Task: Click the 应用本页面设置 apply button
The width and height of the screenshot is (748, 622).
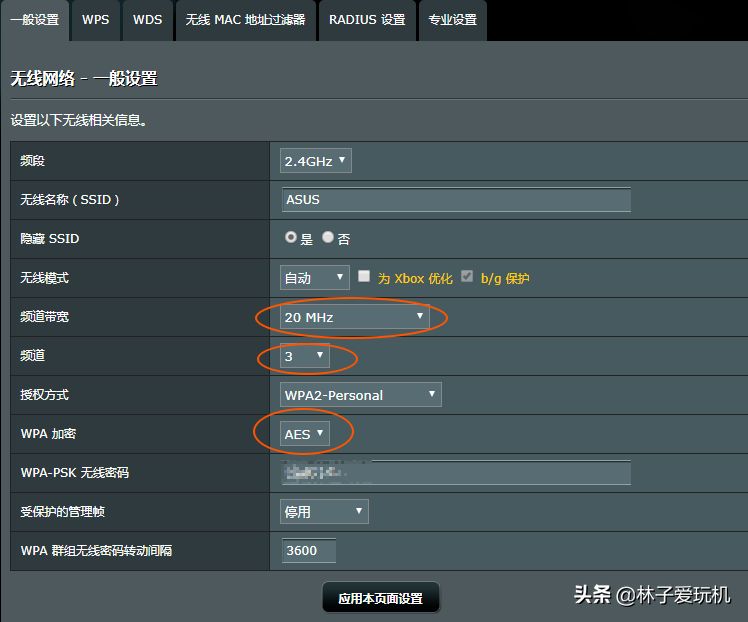Action: 381,598
